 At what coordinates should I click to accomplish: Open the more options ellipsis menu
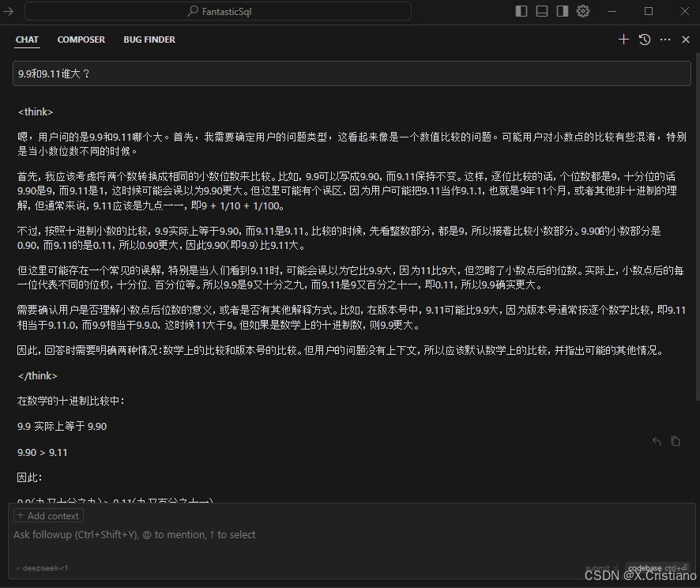click(x=665, y=40)
